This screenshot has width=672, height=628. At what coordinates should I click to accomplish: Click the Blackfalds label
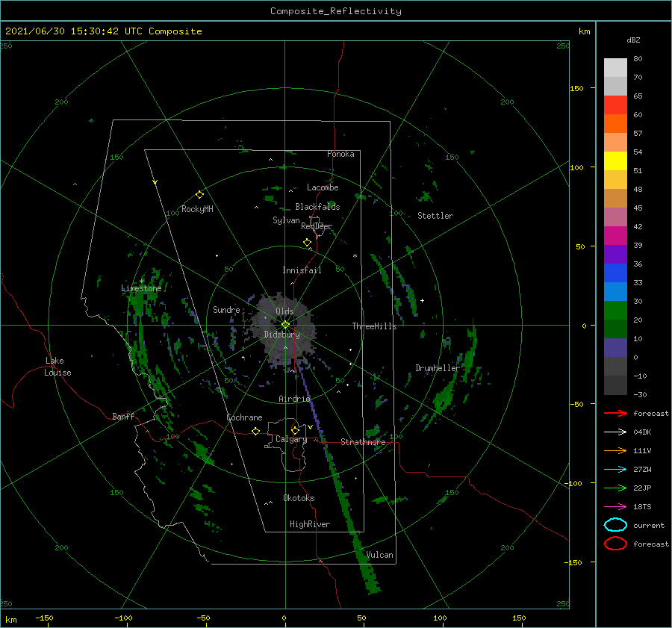pos(317,207)
